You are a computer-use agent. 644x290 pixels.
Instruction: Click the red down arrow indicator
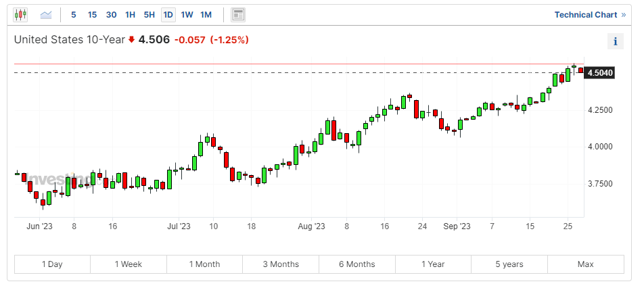131,40
